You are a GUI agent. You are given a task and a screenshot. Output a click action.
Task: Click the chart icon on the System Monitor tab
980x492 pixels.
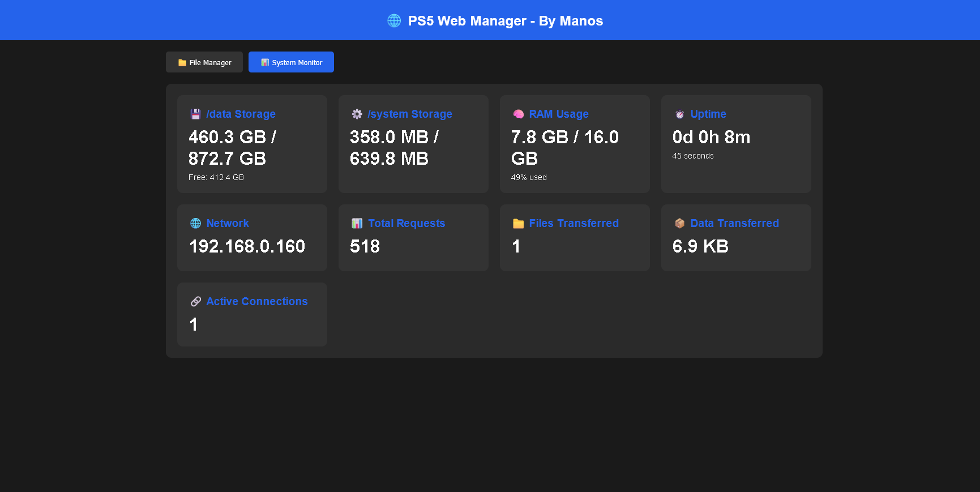[x=265, y=63]
